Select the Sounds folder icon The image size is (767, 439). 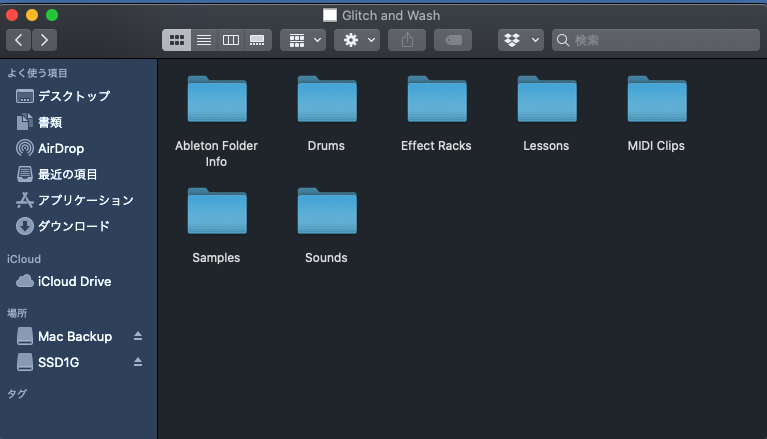(327, 211)
